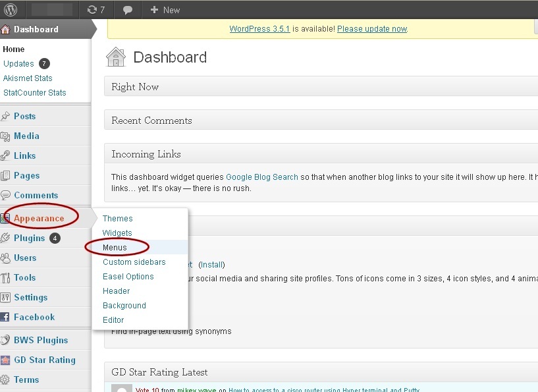Click the plus icon beside New
Screen dimensions: 538x392
click(154, 10)
